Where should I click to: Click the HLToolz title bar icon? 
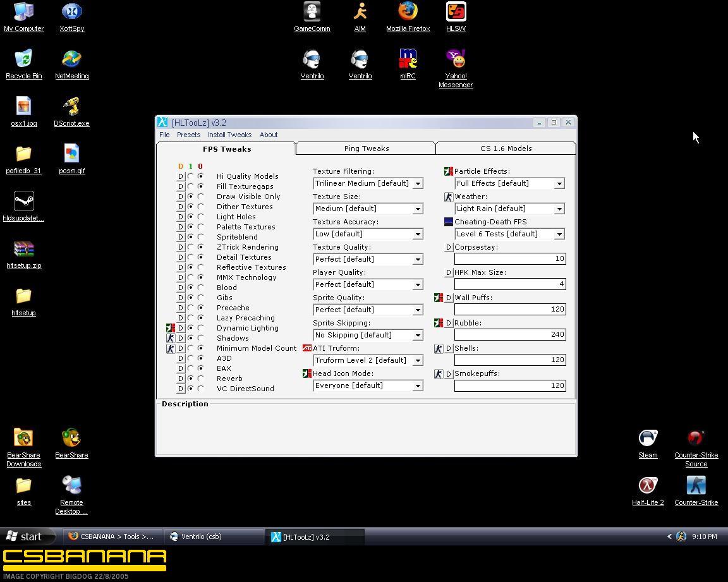click(x=162, y=123)
